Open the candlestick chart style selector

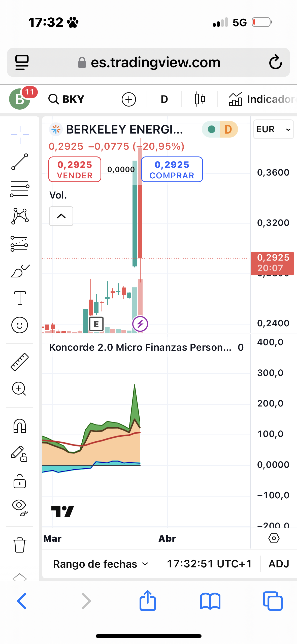(200, 99)
